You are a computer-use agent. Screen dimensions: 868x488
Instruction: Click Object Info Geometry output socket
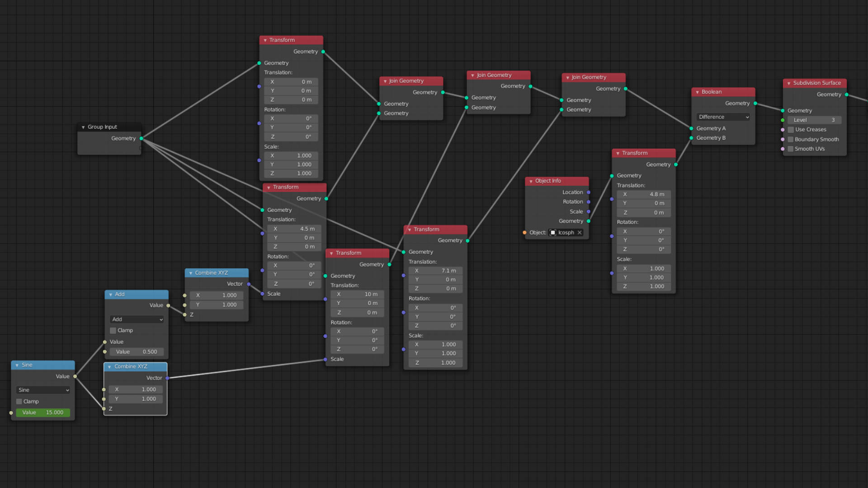(x=589, y=221)
